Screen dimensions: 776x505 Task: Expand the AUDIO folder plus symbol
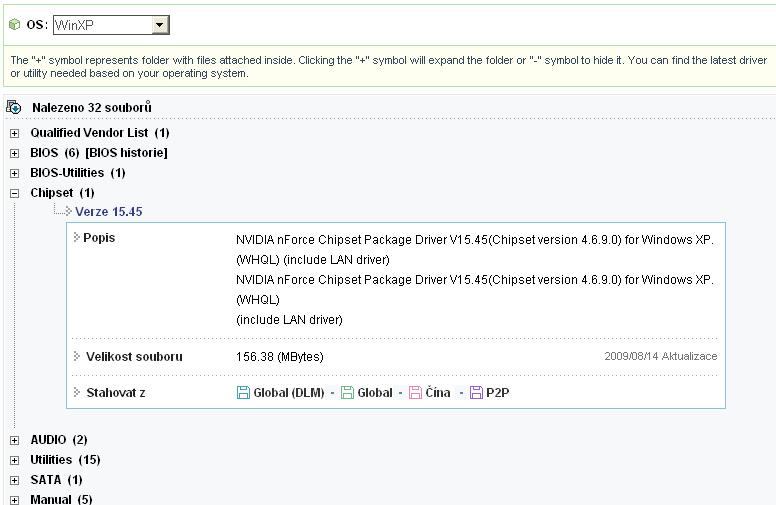[x=14, y=440]
